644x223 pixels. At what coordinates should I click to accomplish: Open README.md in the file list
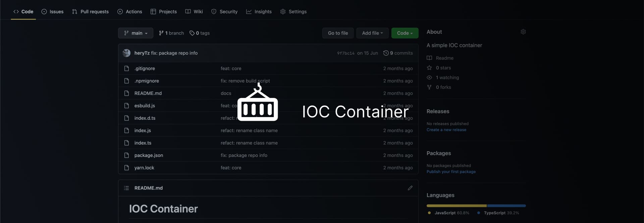click(148, 93)
